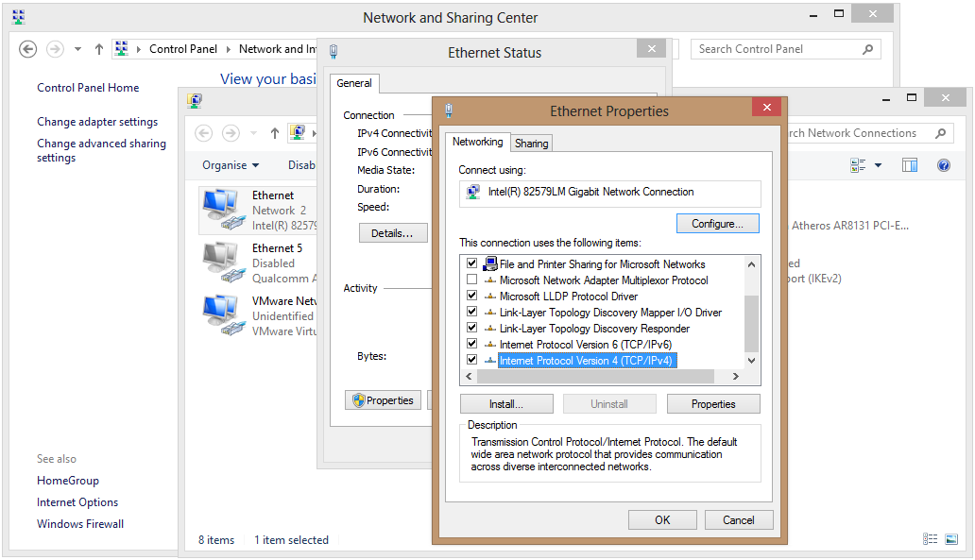975x560 pixels.
Task: Select the General tab in Ethernet Status
Action: pos(354,83)
